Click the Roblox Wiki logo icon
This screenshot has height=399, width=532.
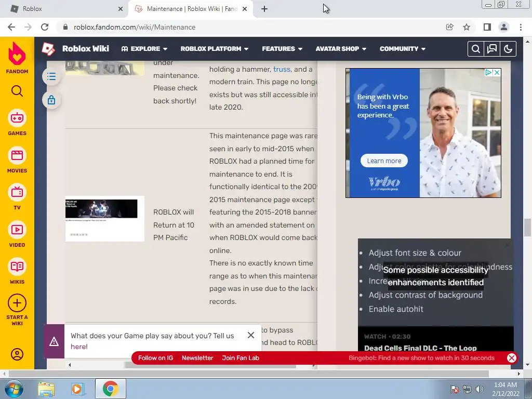[48, 49]
